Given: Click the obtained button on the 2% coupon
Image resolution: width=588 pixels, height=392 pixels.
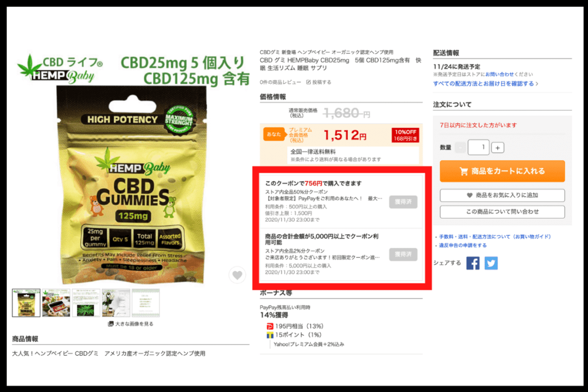Looking at the screenshot, I should [x=403, y=254].
